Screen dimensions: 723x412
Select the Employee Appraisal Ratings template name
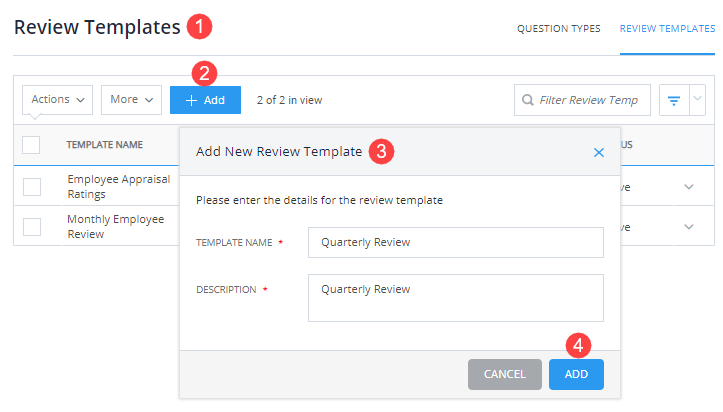[119, 187]
